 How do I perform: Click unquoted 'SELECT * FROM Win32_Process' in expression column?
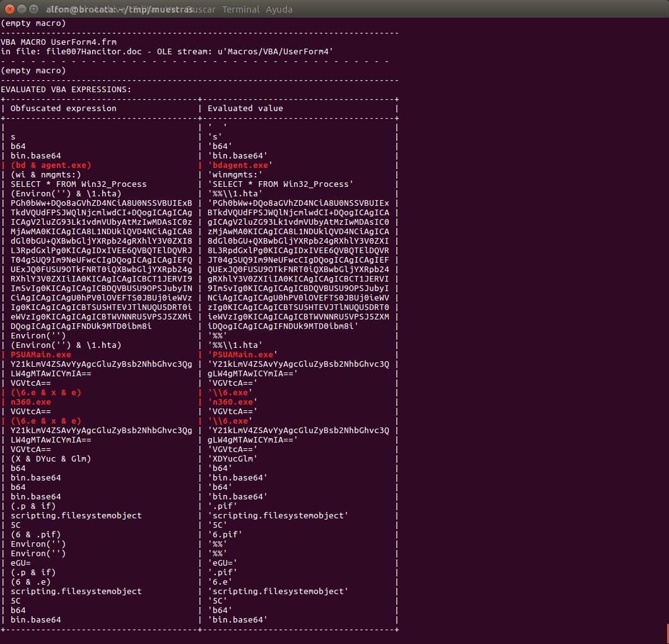click(78, 184)
